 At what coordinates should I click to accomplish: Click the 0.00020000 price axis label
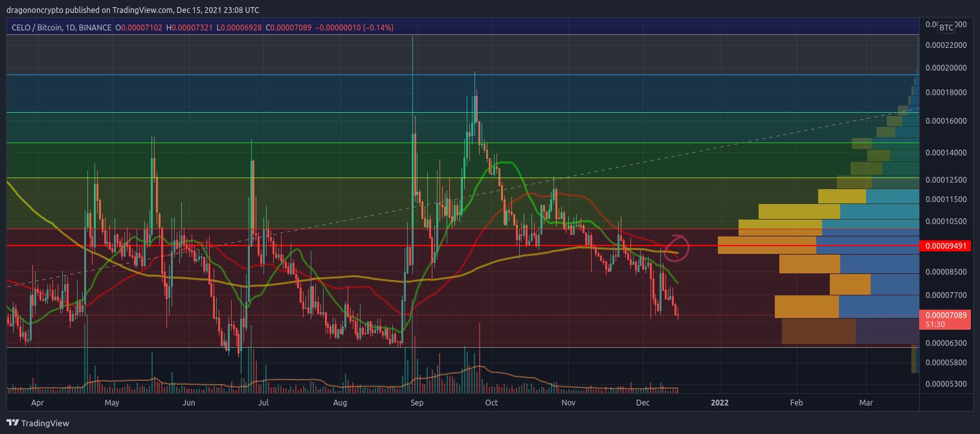(x=946, y=68)
